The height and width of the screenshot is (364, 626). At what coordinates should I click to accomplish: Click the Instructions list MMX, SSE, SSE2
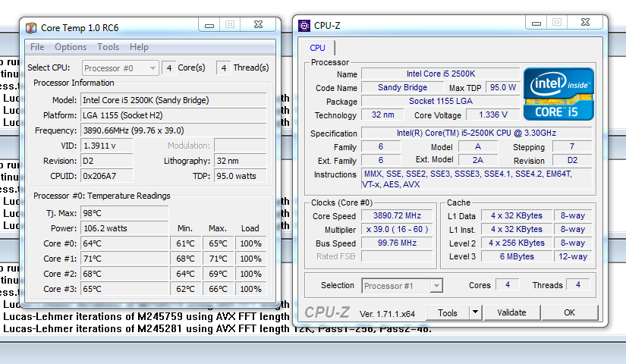(x=477, y=179)
